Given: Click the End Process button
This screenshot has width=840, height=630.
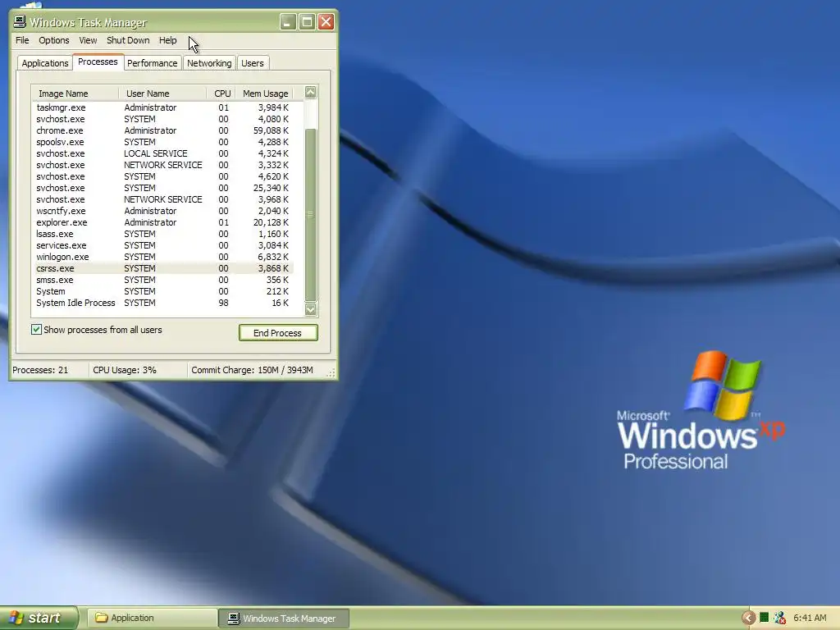Looking at the screenshot, I should point(278,333).
